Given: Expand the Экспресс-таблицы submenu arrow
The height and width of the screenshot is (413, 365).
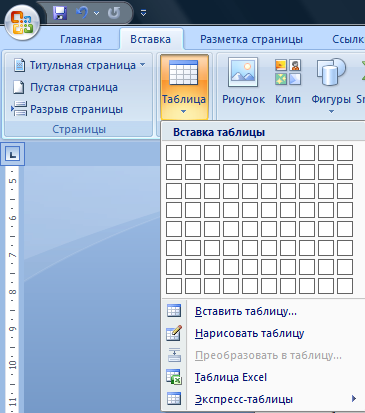Looking at the screenshot, I should [x=354, y=399].
